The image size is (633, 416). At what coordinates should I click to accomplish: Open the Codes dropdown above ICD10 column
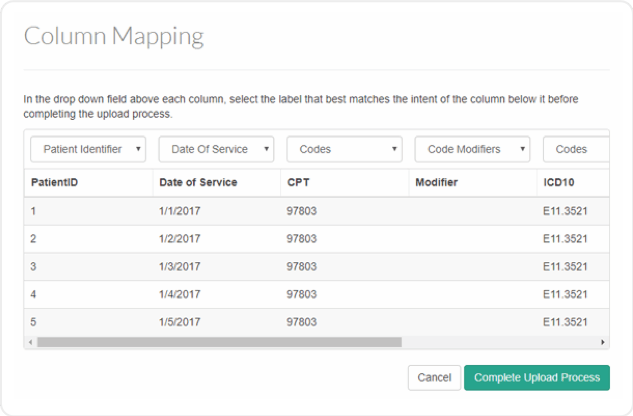[x=576, y=149]
